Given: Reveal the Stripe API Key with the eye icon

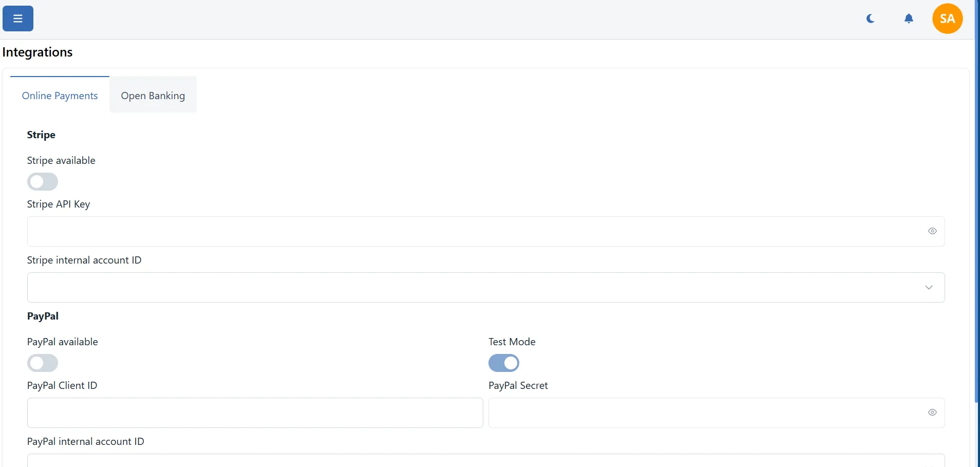Looking at the screenshot, I should [x=932, y=231].
